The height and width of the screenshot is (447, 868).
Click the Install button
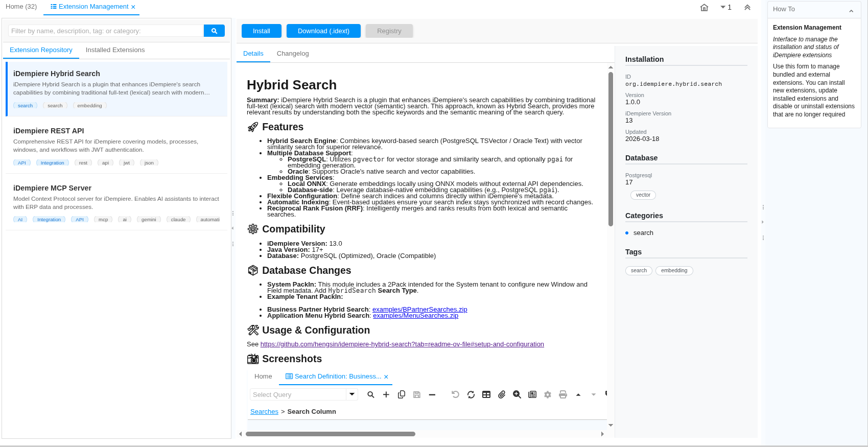point(262,31)
